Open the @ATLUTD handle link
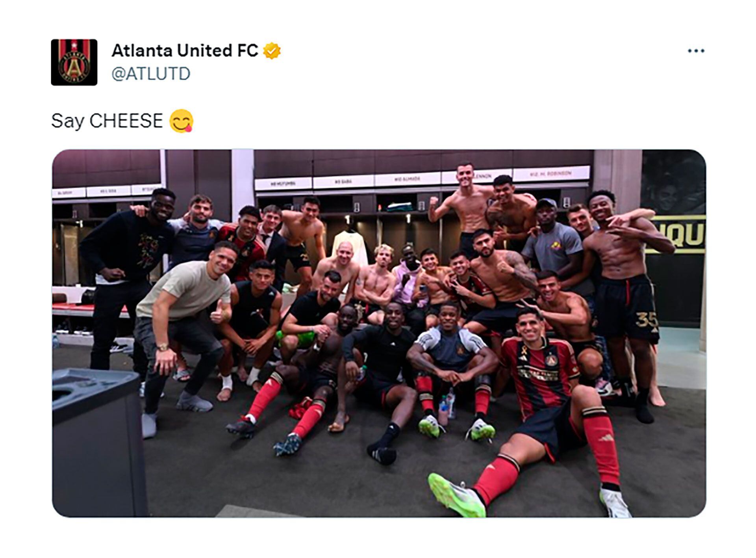This screenshot has width=756, height=558. [x=151, y=74]
